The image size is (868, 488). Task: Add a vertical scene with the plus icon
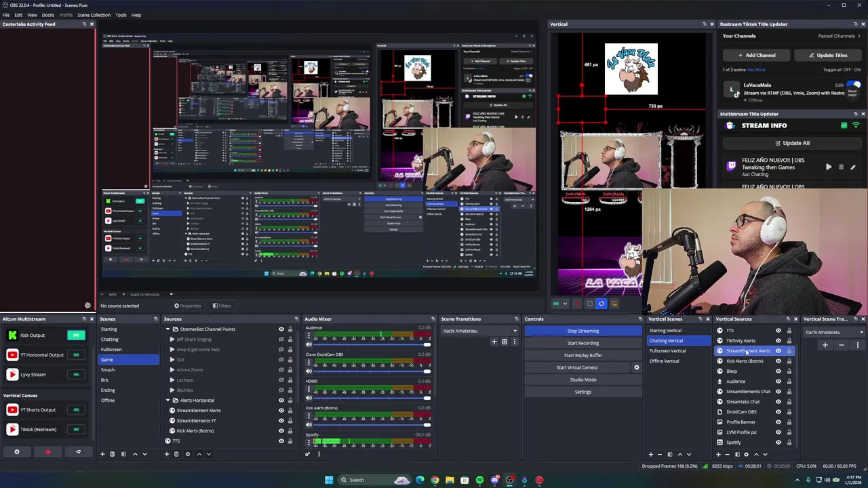tap(651, 454)
